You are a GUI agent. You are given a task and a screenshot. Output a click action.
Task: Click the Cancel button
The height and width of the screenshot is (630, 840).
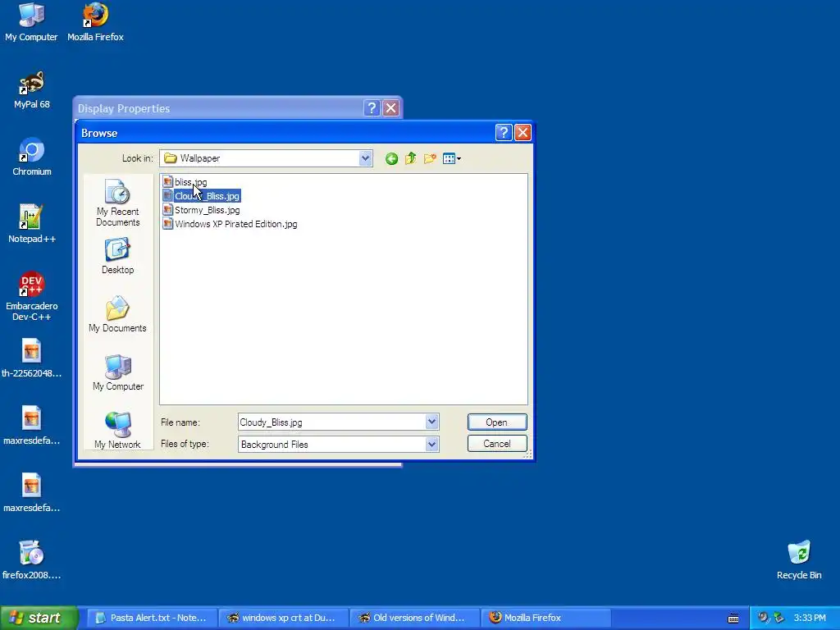tap(496, 444)
